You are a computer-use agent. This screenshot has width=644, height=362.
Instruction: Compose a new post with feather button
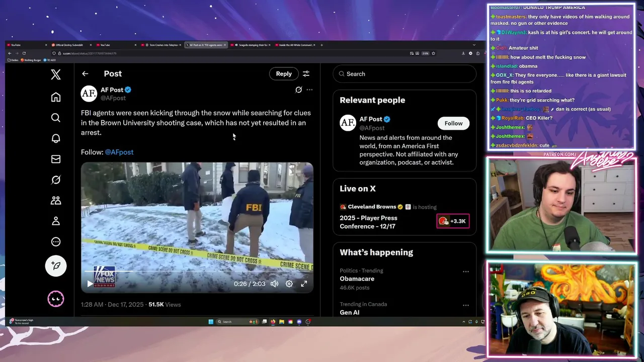pos(56,266)
